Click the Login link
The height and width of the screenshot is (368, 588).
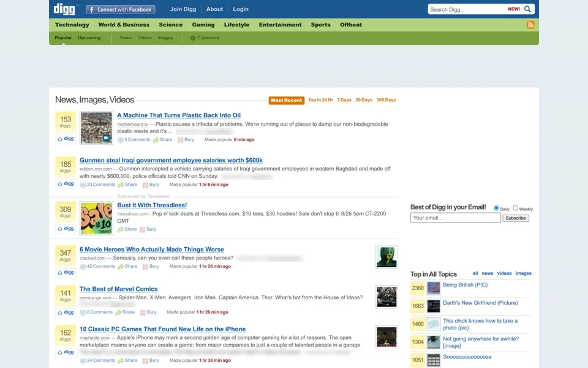coord(241,9)
